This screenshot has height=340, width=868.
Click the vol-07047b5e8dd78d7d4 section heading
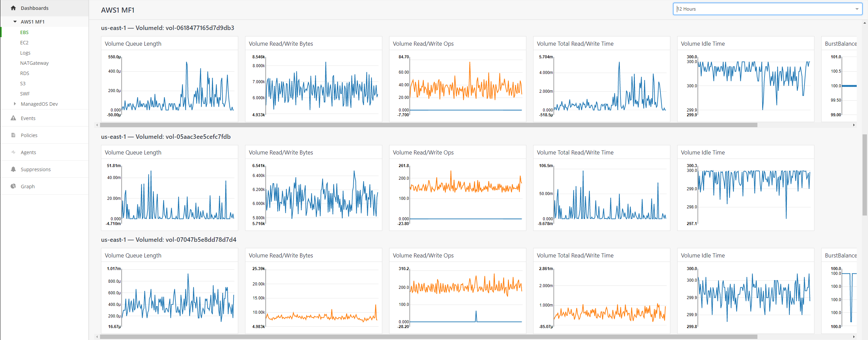coord(169,240)
